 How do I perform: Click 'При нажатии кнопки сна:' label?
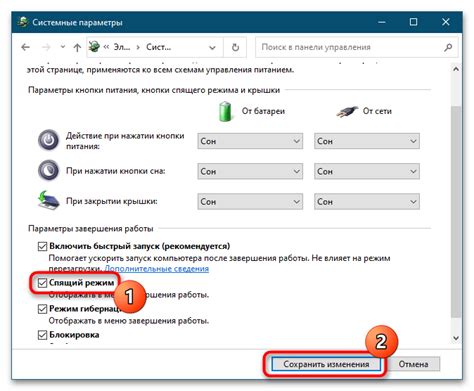point(116,171)
